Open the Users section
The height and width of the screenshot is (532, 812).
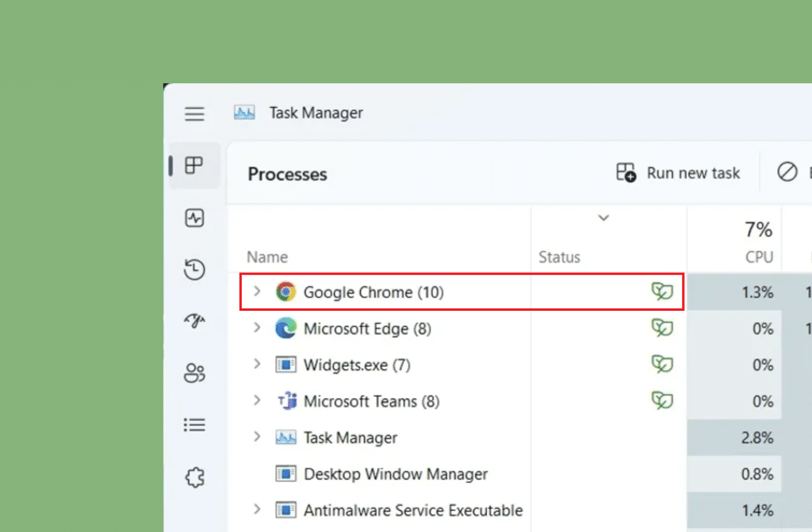[x=194, y=373]
